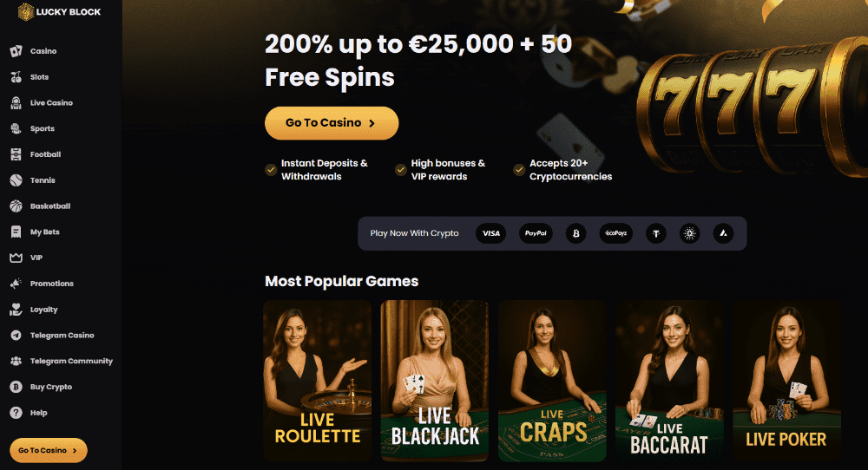Viewport: 868px width, 470px height.
Task: Select the Visa payment icon
Action: (491, 233)
